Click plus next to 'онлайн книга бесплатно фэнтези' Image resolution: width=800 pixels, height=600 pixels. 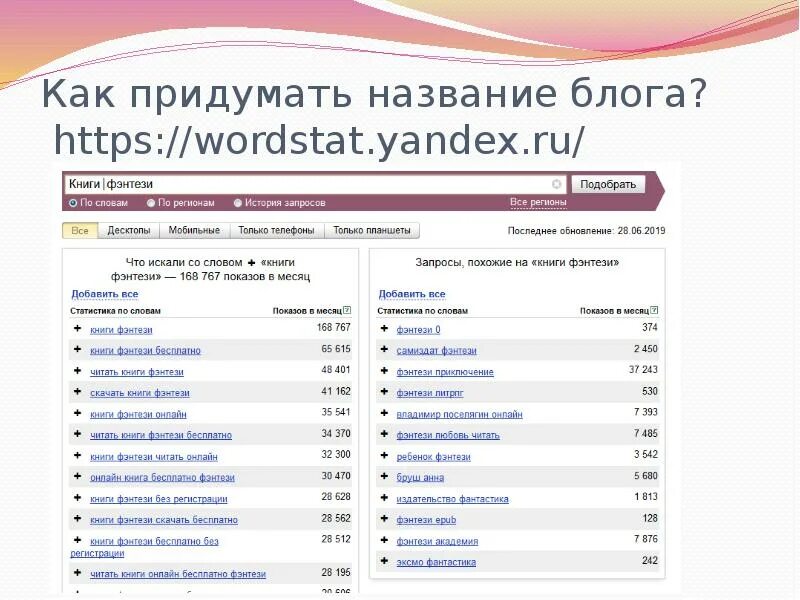(x=78, y=477)
